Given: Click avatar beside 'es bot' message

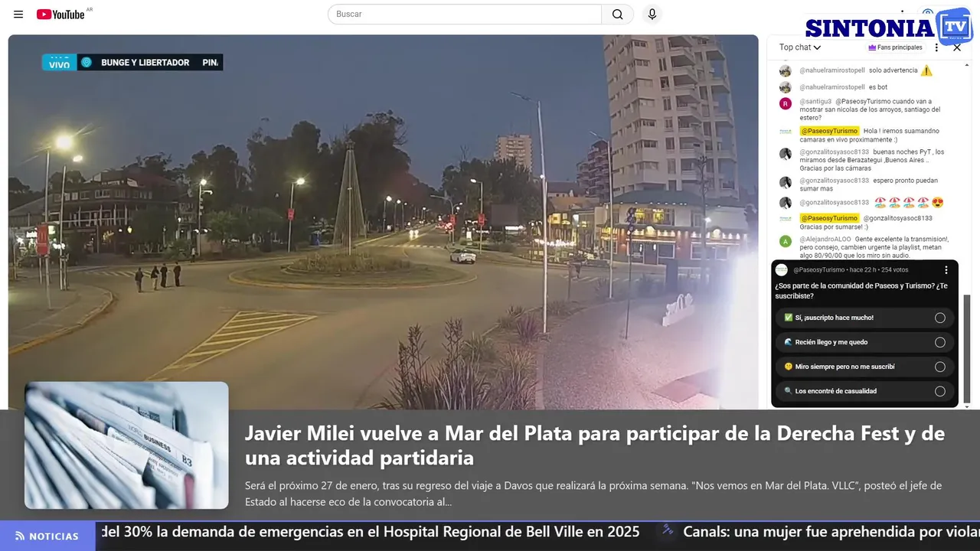Looking at the screenshot, I should (786, 87).
